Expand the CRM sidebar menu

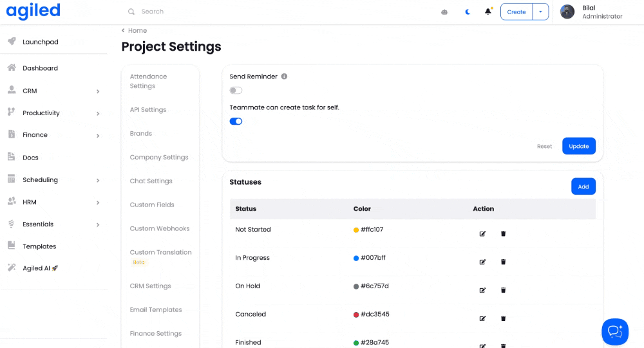click(98, 91)
